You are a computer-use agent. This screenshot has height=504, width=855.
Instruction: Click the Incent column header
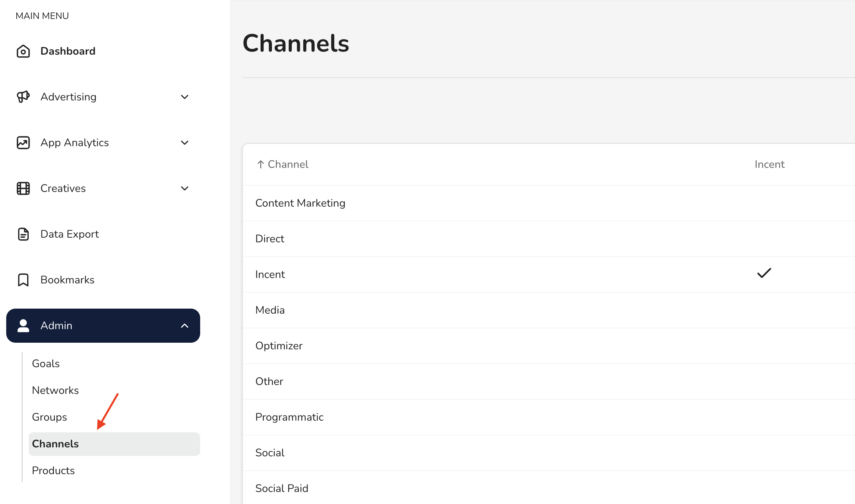770,164
